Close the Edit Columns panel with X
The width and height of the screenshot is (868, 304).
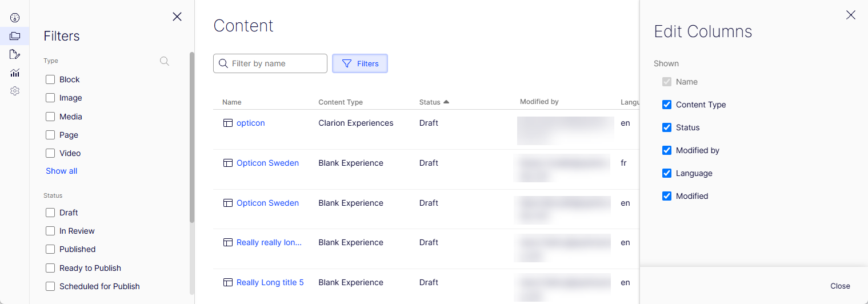click(850, 15)
